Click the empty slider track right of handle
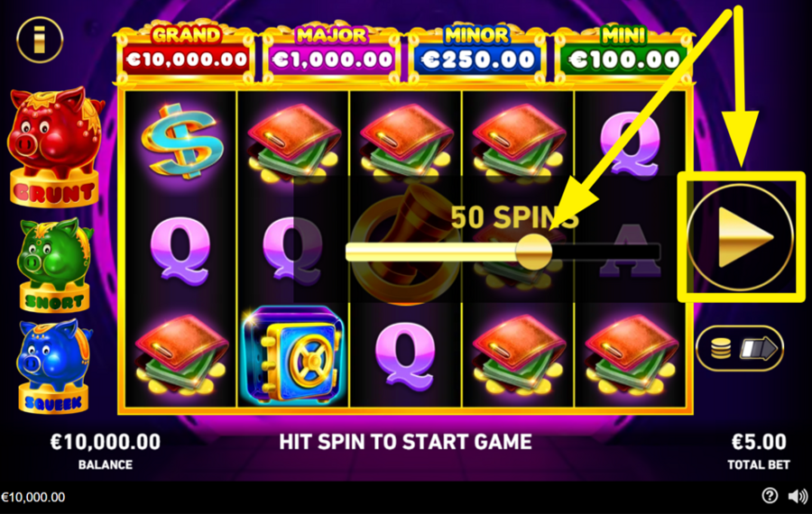The image size is (812, 514). pos(606,252)
